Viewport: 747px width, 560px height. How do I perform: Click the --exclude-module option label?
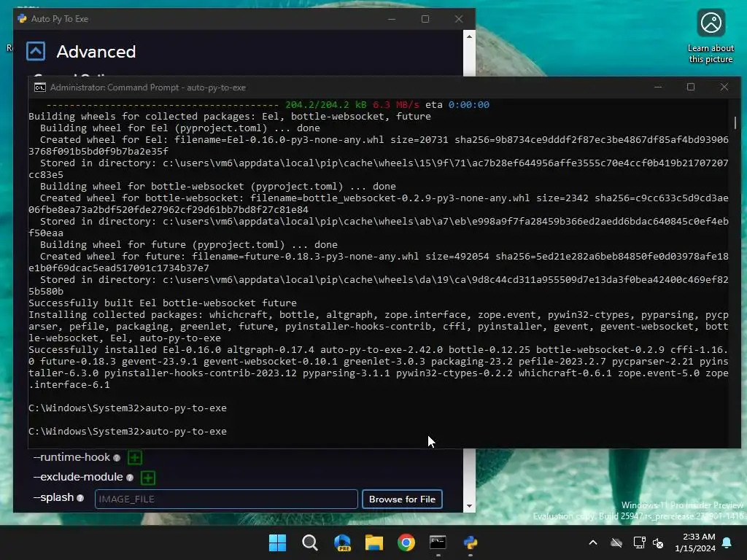(78, 477)
